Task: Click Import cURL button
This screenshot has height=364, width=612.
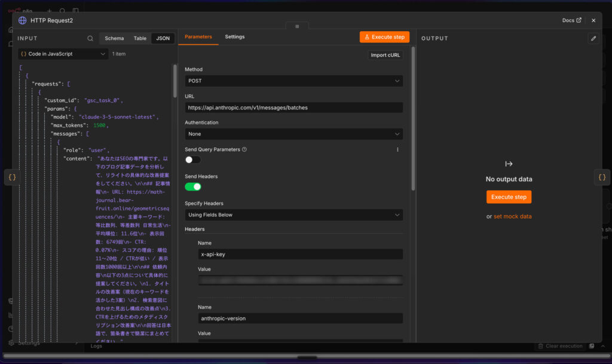Action: tap(385, 55)
